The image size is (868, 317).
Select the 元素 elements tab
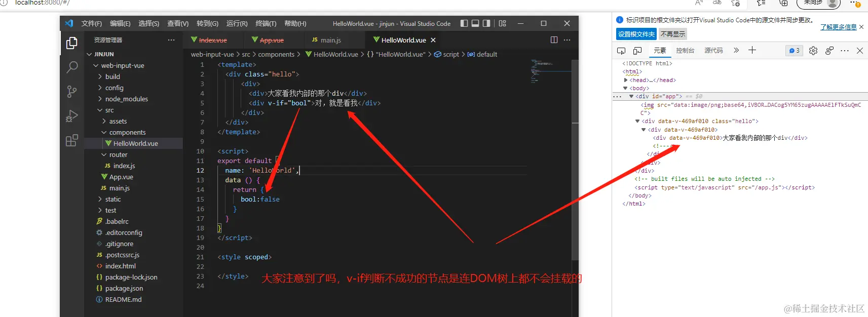click(660, 51)
